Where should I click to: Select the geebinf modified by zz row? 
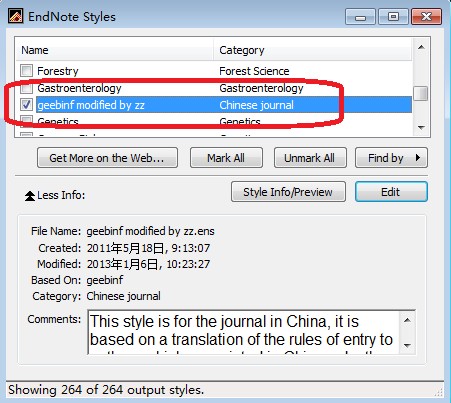click(x=214, y=105)
